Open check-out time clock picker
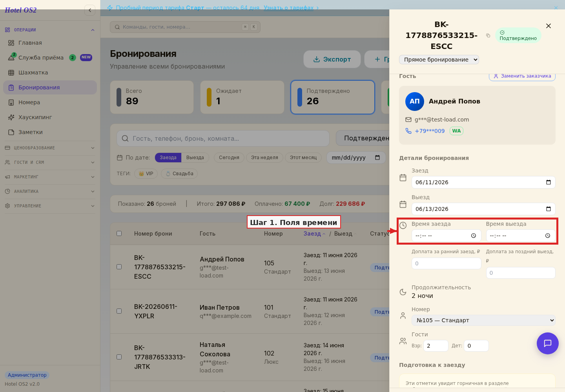This screenshot has height=392, width=565. click(548, 236)
